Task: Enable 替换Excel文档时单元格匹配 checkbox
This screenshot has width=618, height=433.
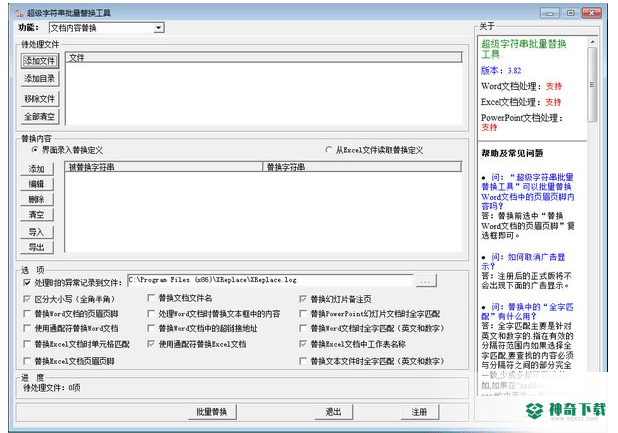Action: [27, 344]
